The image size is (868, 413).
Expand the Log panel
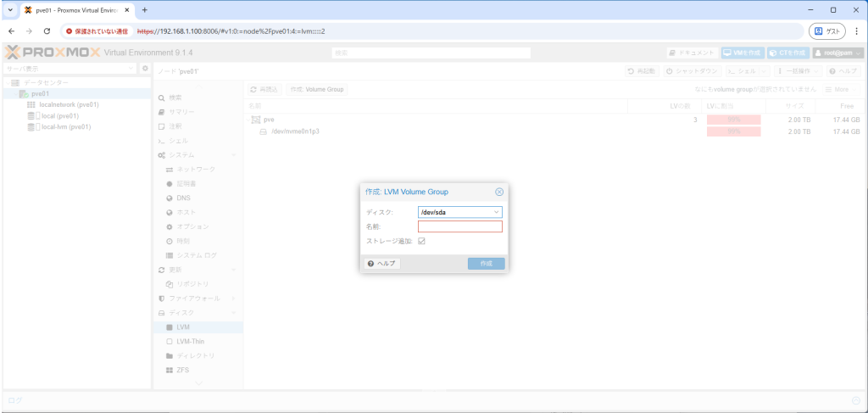(856, 400)
